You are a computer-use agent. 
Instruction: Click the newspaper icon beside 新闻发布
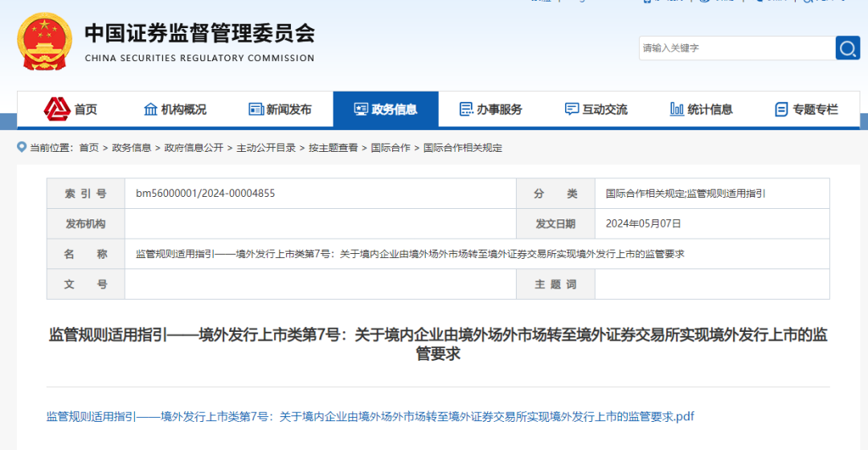pos(256,109)
